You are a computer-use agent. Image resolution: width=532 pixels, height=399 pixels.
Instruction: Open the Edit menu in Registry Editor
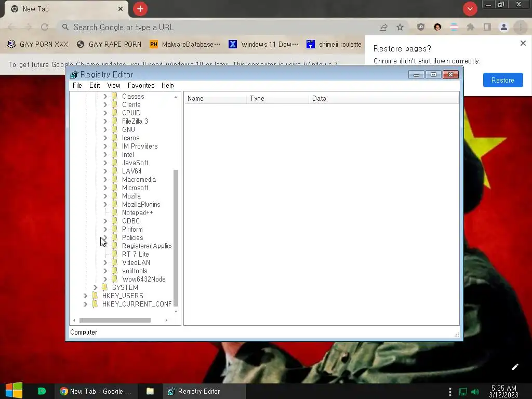(95, 86)
